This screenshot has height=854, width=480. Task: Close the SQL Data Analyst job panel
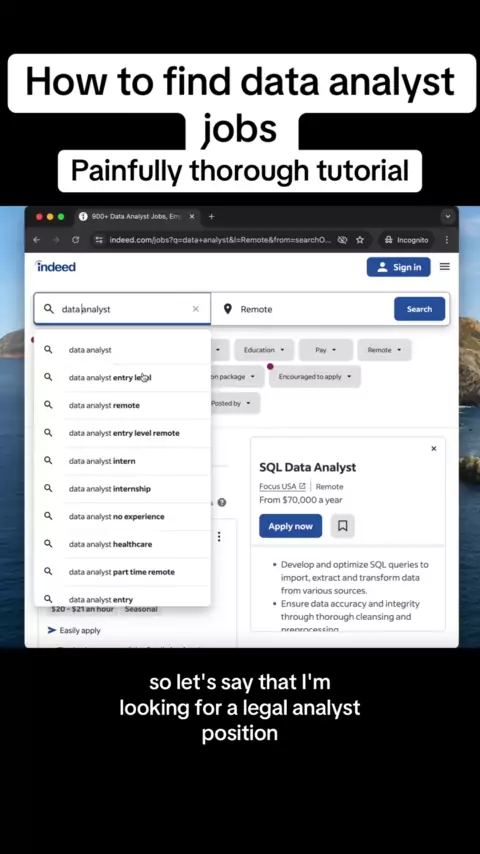coord(434,448)
